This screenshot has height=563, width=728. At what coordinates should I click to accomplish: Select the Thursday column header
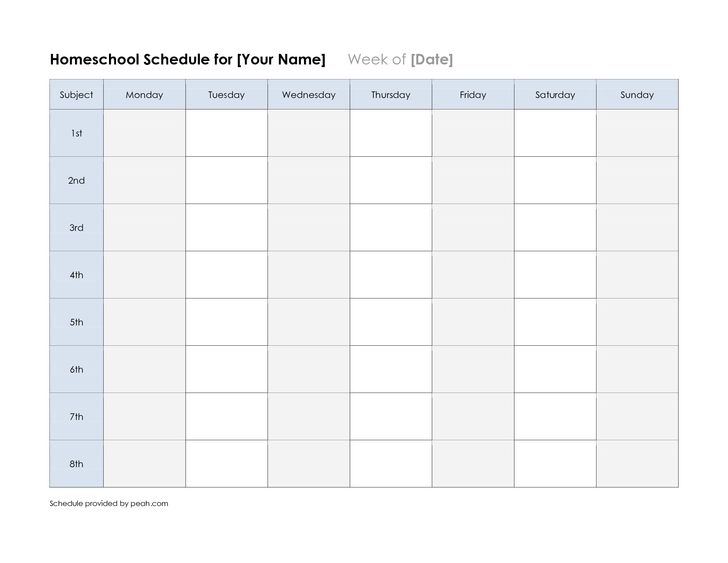click(390, 94)
